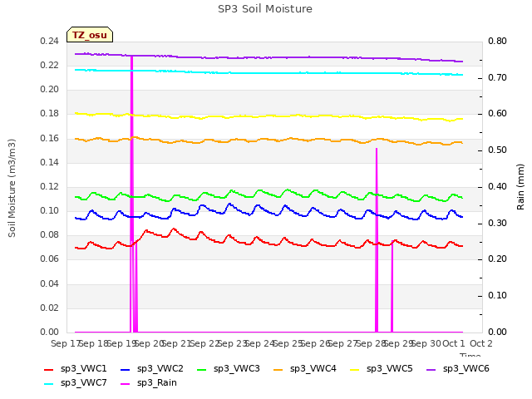Click the Sep 17 x-axis tick label
Viewport: 532px width, 399px height.
pos(66,343)
